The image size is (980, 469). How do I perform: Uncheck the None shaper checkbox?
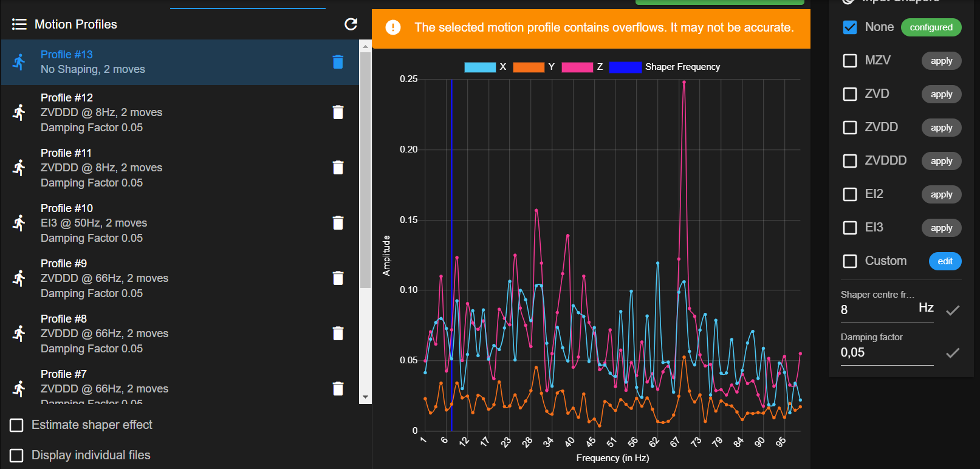850,27
